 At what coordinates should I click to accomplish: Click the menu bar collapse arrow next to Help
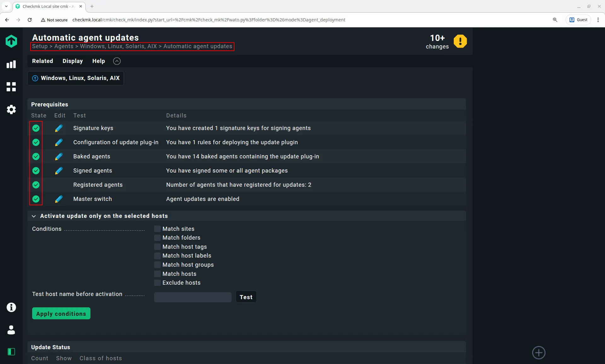point(117,61)
